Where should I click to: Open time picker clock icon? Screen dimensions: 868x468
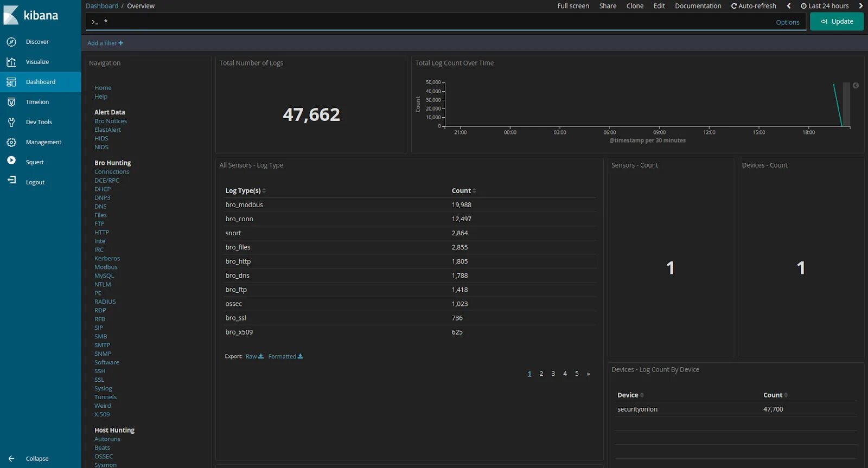click(803, 6)
